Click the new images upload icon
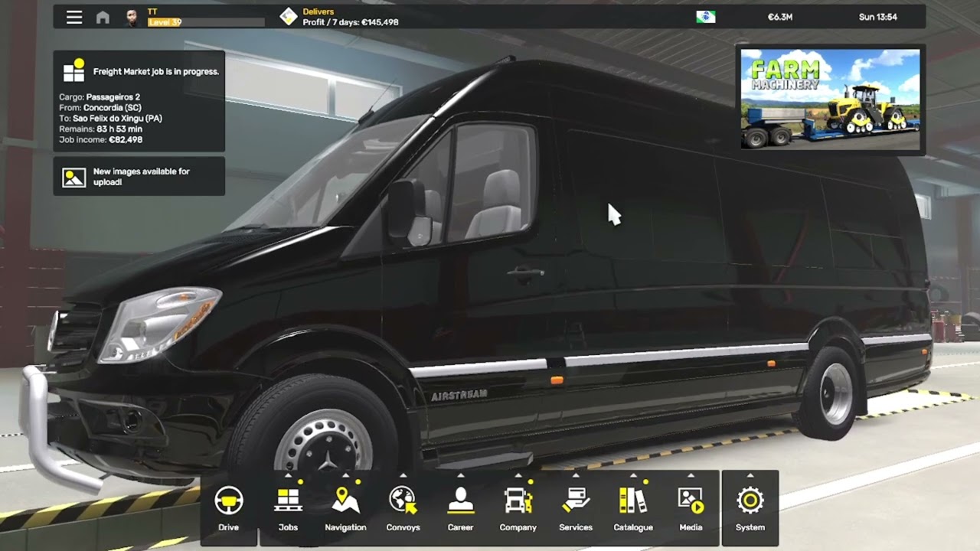Image resolution: width=980 pixels, height=551 pixels. 74,178
